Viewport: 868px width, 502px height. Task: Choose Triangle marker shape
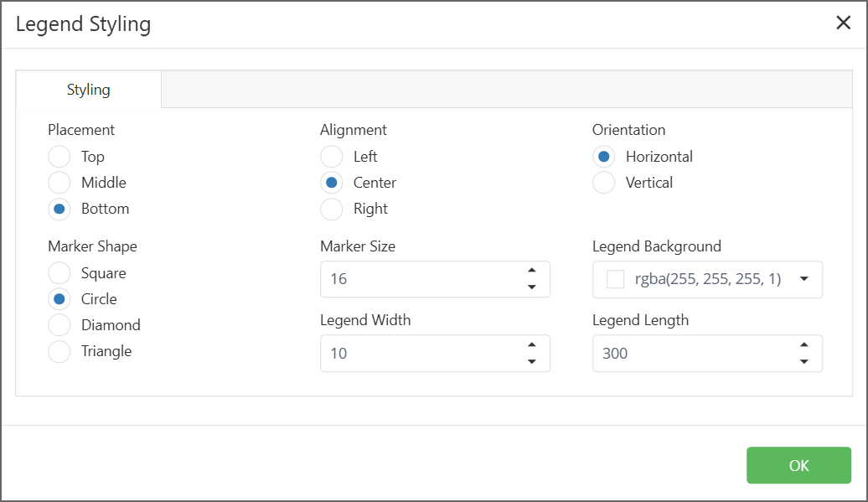(59, 351)
